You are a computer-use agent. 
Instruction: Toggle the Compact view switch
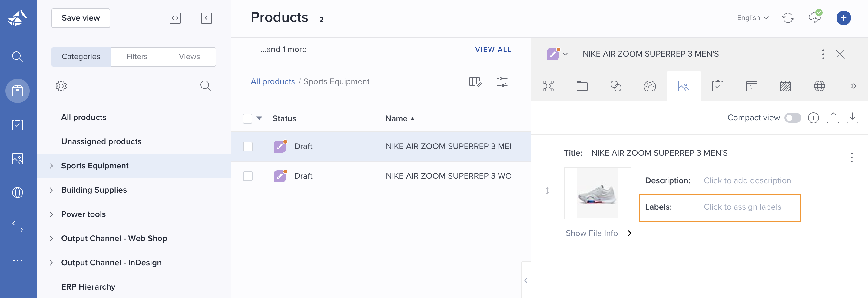[793, 118]
